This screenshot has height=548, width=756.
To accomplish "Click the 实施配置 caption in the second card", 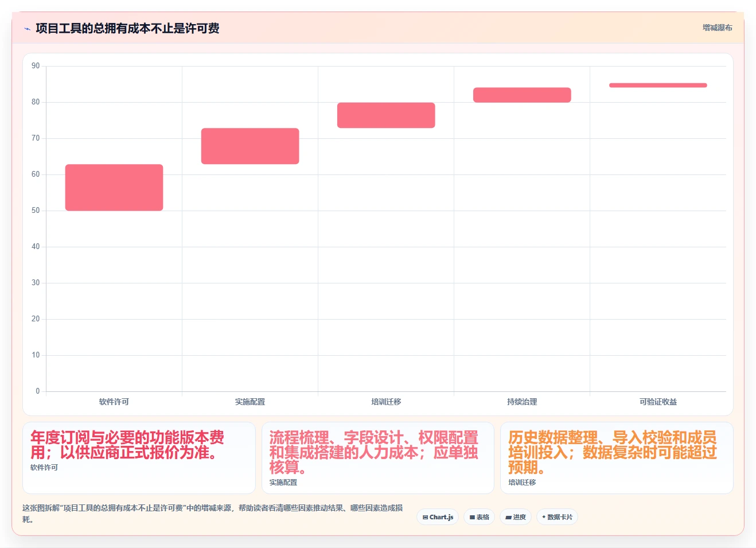I will point(283,483).
